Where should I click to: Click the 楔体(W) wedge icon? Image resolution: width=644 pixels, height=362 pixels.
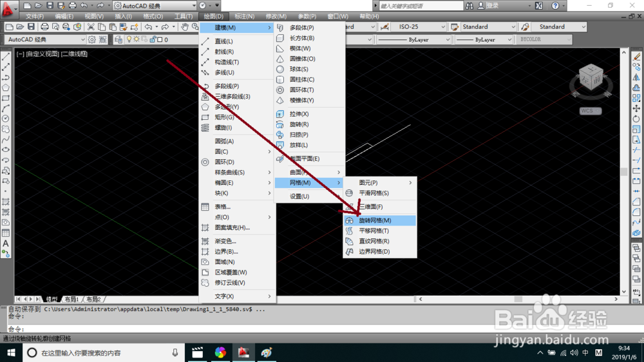tap(280, 48)
